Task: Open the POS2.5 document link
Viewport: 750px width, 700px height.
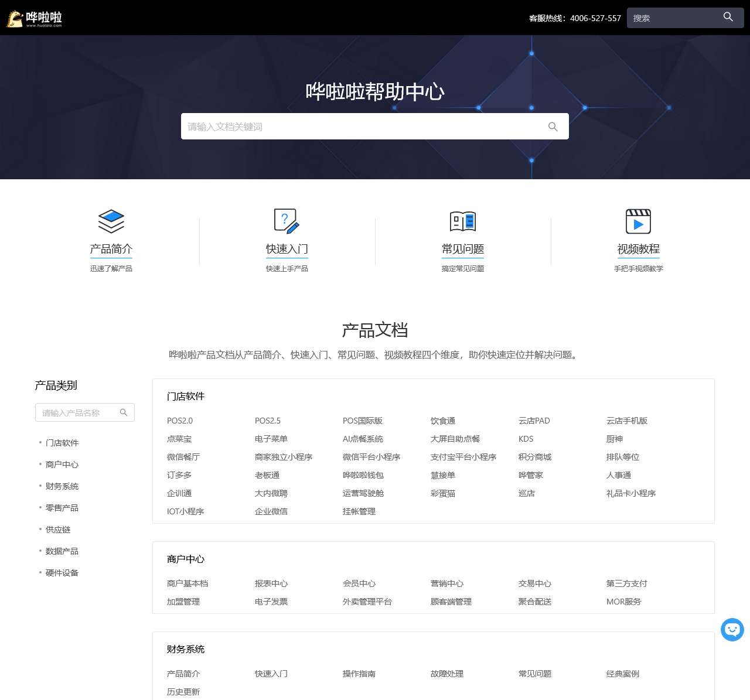Action: click(x=268, y=421)
